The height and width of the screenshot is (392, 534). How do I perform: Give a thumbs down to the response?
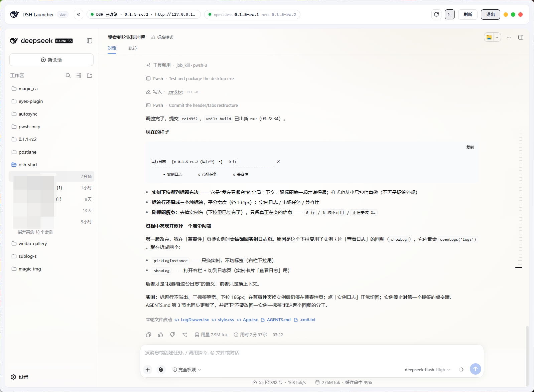pos(173,335)
